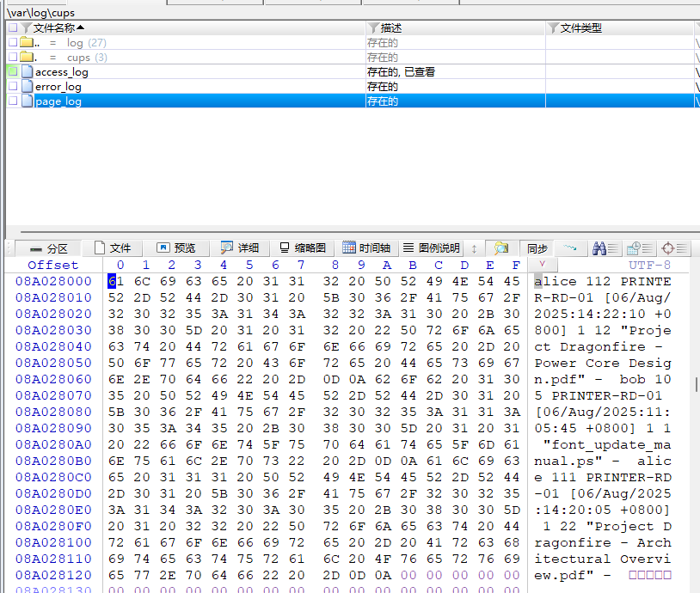Check the box for the cups folder row

pyautogui.click(x=13, y=57)
